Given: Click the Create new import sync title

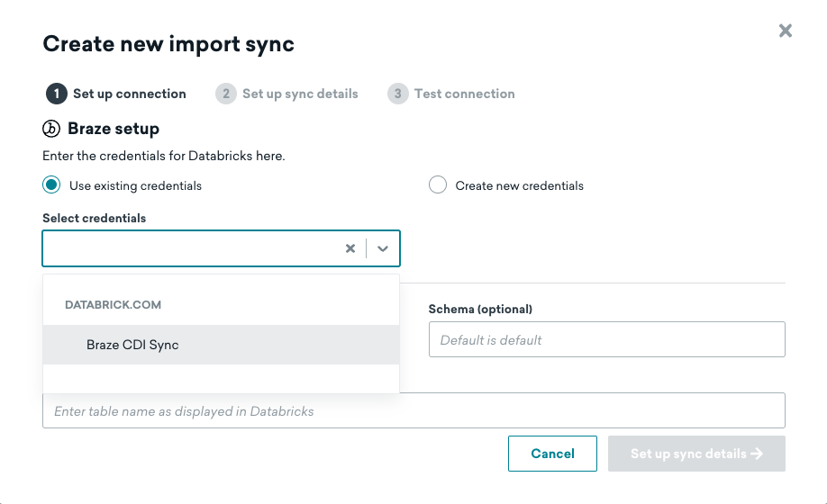Looking at the screenshot, I should pos(168,44).
